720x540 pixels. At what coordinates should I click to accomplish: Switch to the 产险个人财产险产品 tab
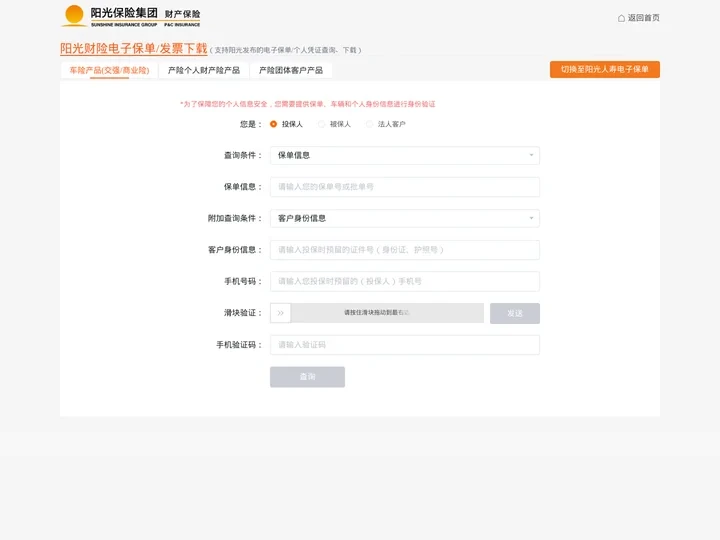[203, 70]
